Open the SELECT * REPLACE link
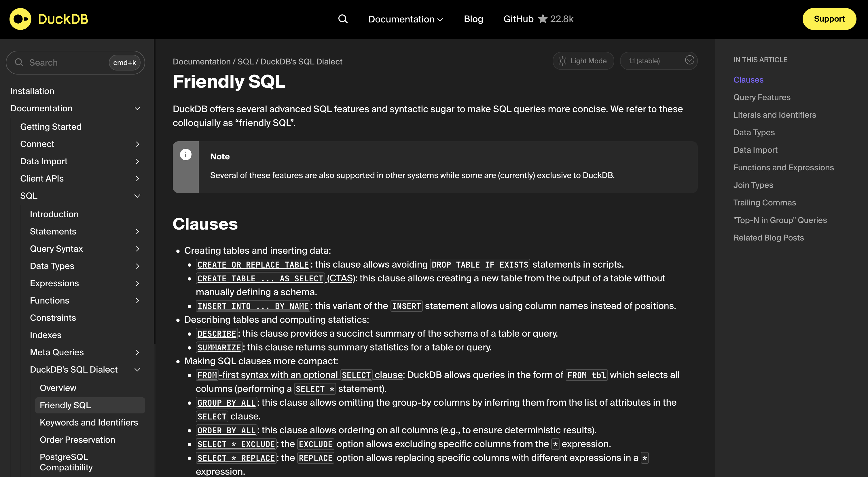 pos(236,458)
